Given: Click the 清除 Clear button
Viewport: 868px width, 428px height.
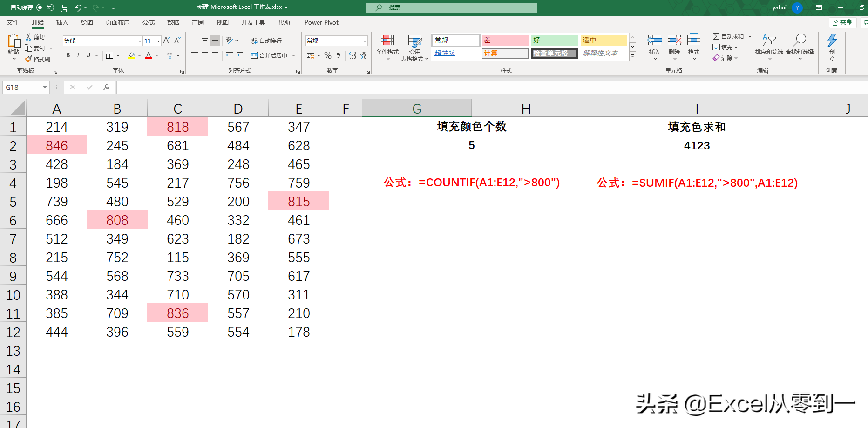Looking at the screenshot, I should click(x=725, y=58).
